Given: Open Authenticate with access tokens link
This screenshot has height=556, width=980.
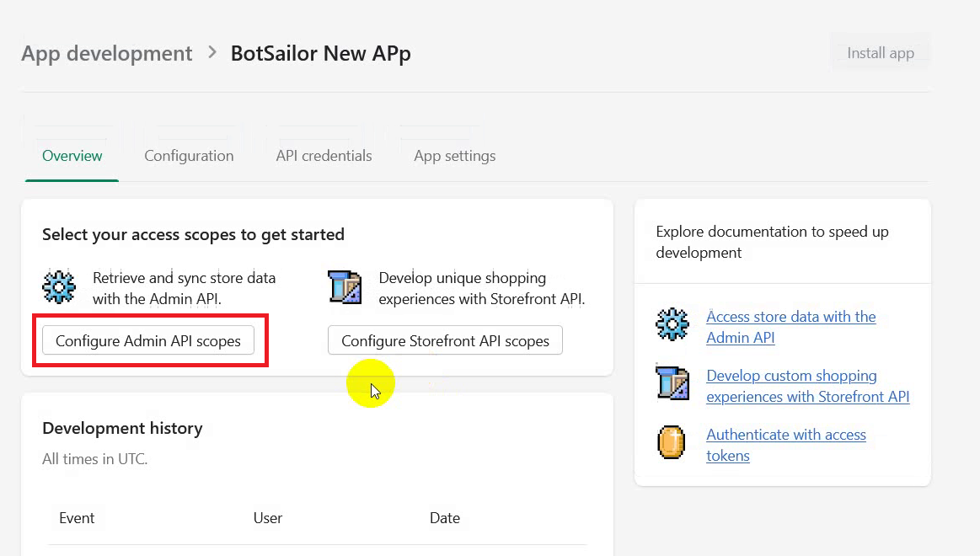Looking at the screenshot, I should click(x=785, y=445).
